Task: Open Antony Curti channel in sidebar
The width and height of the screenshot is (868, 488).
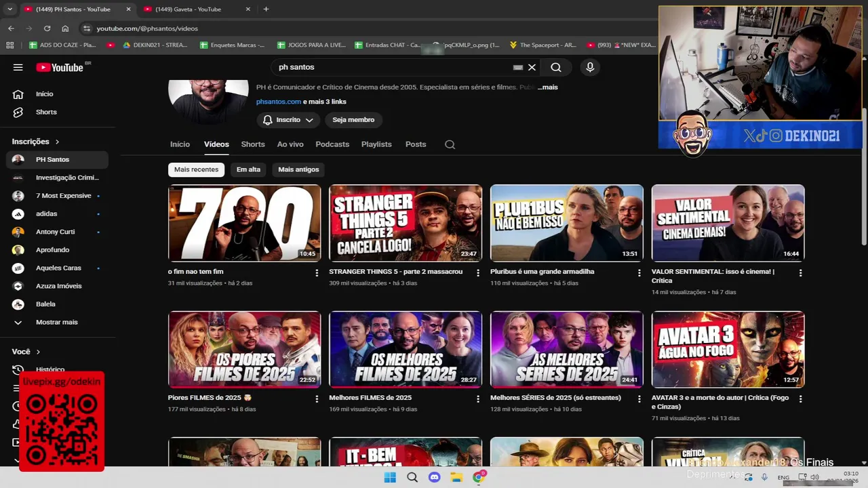Action: tap(58, 232)
